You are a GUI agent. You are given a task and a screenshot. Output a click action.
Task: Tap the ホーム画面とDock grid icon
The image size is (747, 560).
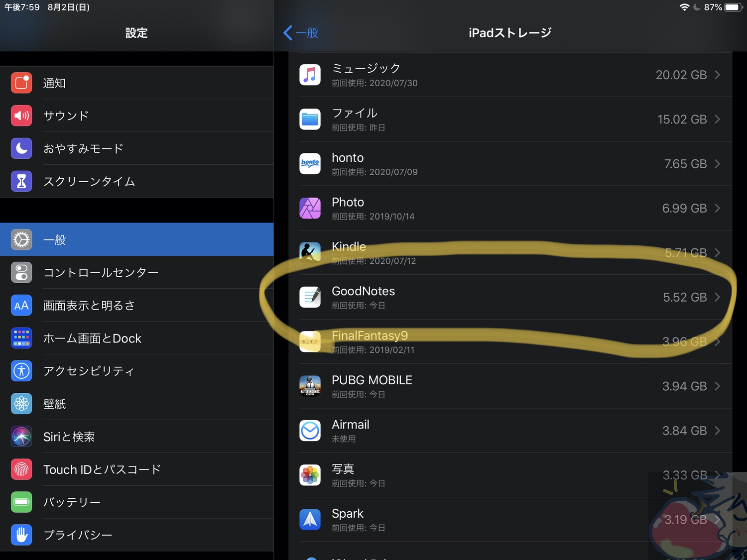tap(21, 338)
